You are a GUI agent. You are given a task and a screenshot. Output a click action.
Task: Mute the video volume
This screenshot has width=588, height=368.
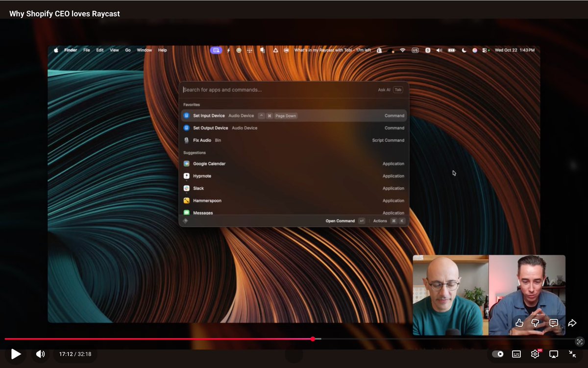(40, 354)
